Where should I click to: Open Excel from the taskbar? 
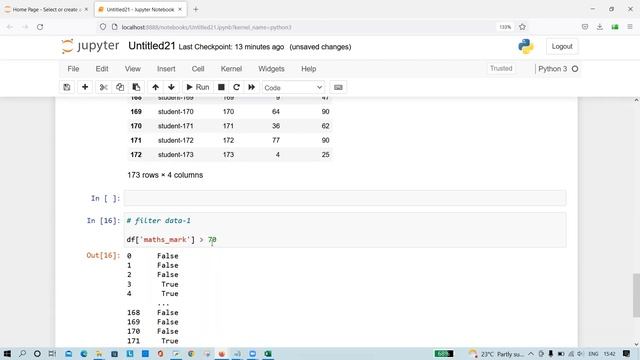268,353
